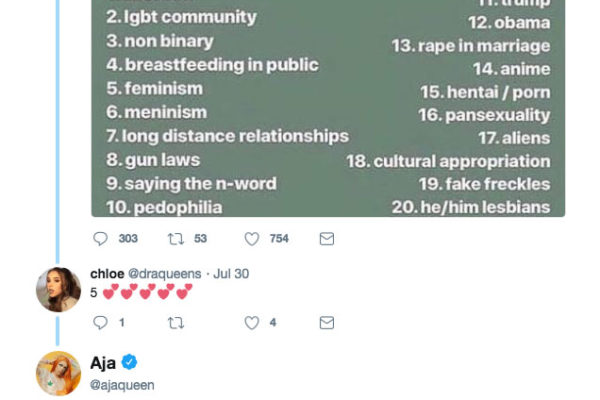The image size is (600, 400).
Task: Reply to chloe's tweet via bubble icon
Action: click(99, 323)
